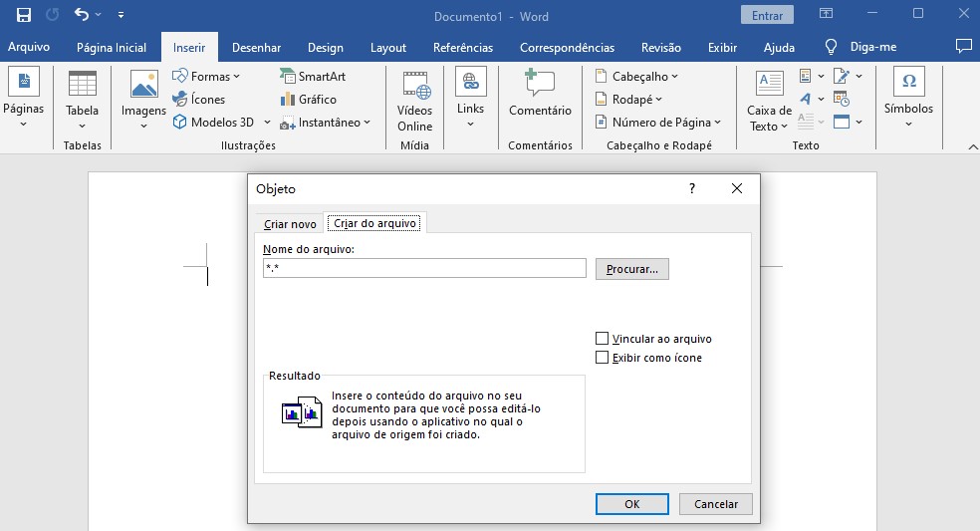
Task: Open the Cabeçalho header dropdown
Action: pyautogui.click(x=636, y=77)
